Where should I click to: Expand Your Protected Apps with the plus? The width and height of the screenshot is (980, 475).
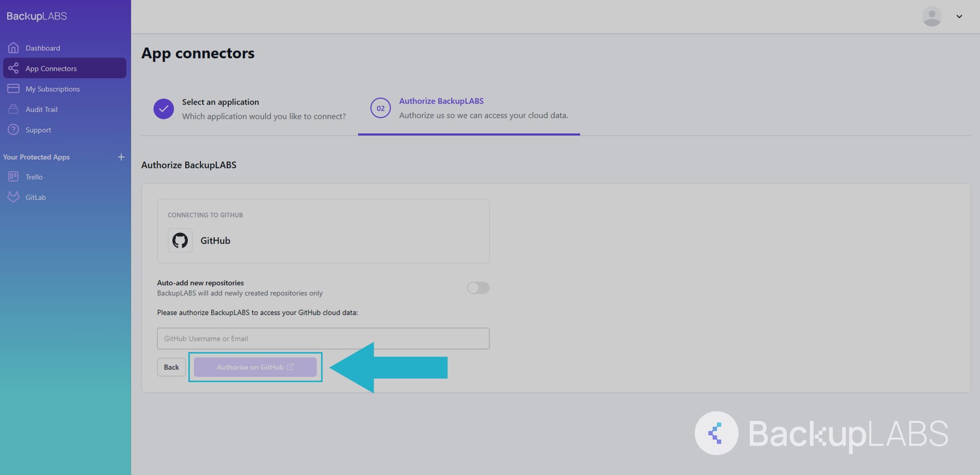[121, 157]
